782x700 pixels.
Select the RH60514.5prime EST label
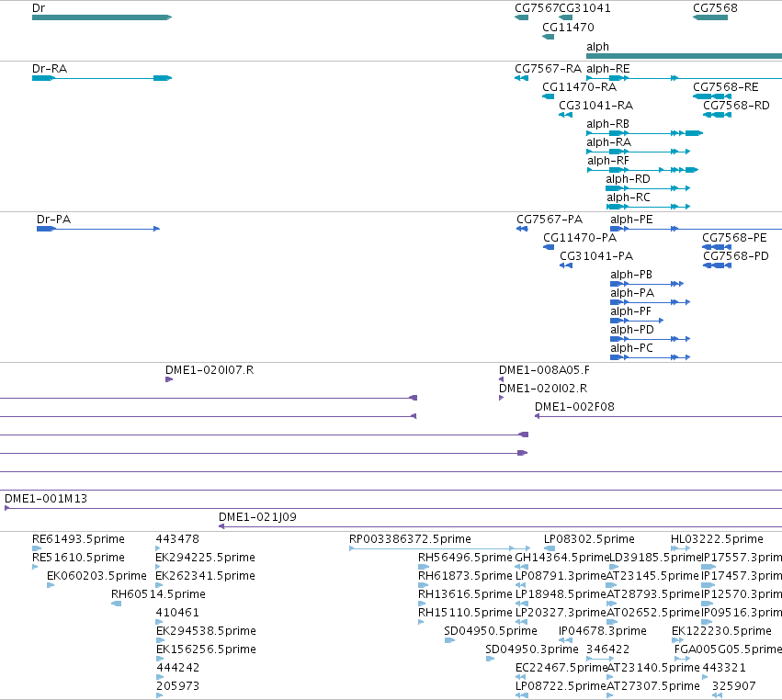158,593
